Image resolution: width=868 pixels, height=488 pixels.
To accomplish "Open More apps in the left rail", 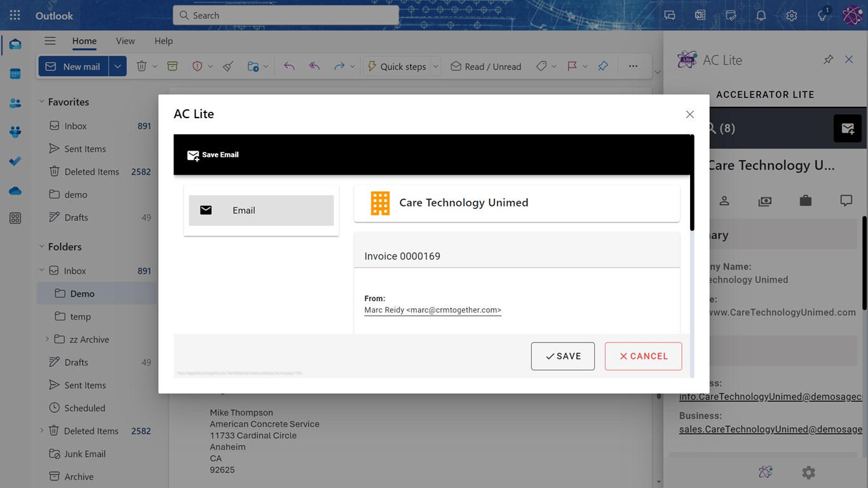I will coord(15,219).
